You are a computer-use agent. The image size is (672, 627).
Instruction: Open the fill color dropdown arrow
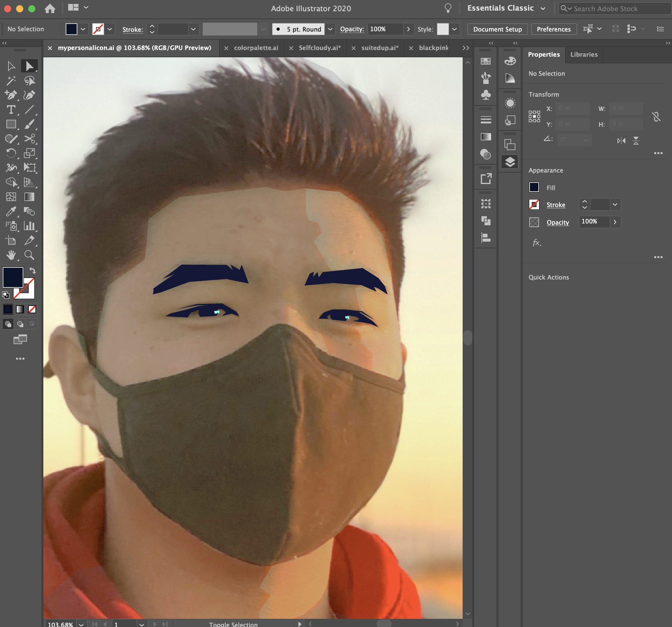click(83, 29)
